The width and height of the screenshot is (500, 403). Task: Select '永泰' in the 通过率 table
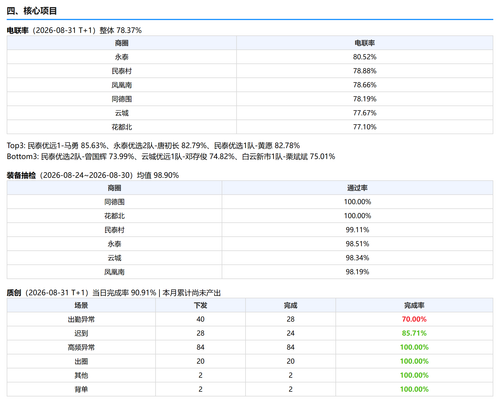(114, 244)
